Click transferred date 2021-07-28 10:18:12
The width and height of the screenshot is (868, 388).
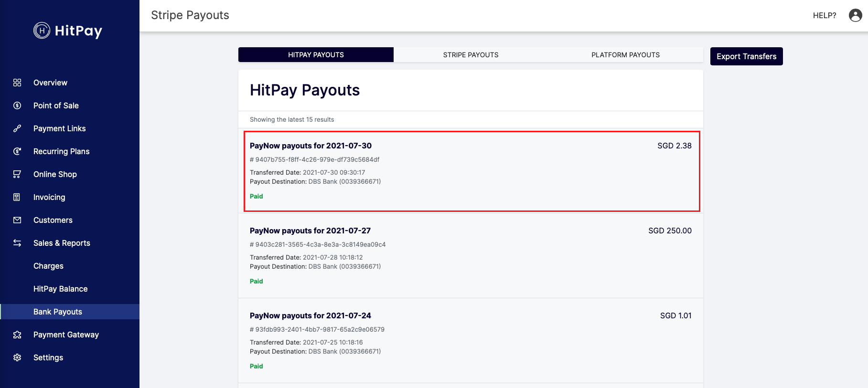pyautogui.click(x=333, y=257)
